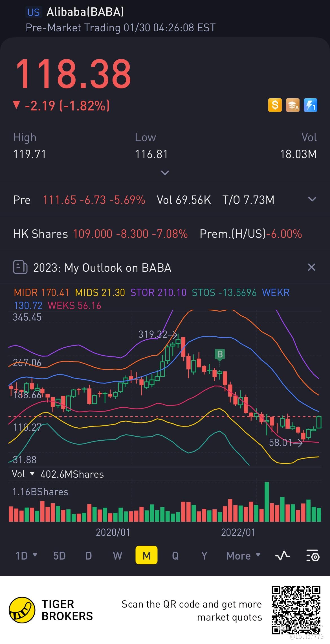Expand quote details chevron below Low

tap(165, 173)
